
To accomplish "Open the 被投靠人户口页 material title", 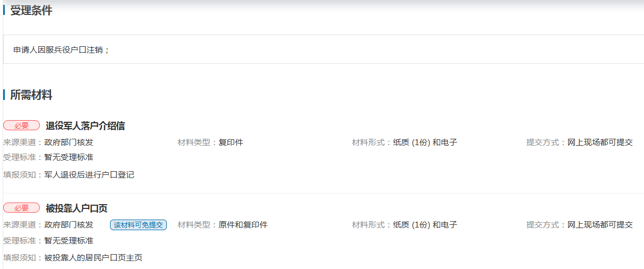I will [x=77, y=208].
